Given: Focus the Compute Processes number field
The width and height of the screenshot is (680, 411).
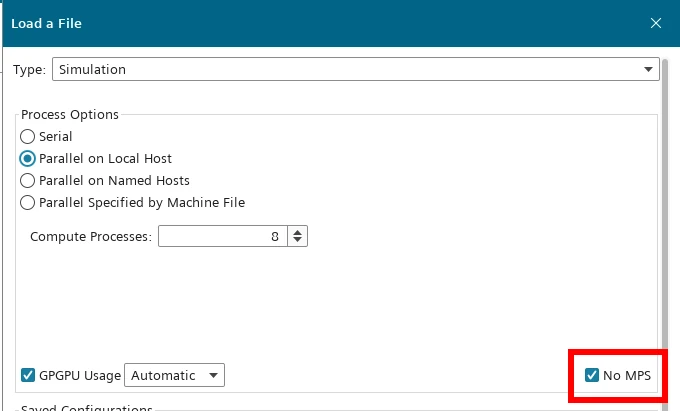Looking at the screenshot, I should click(221, 236).
